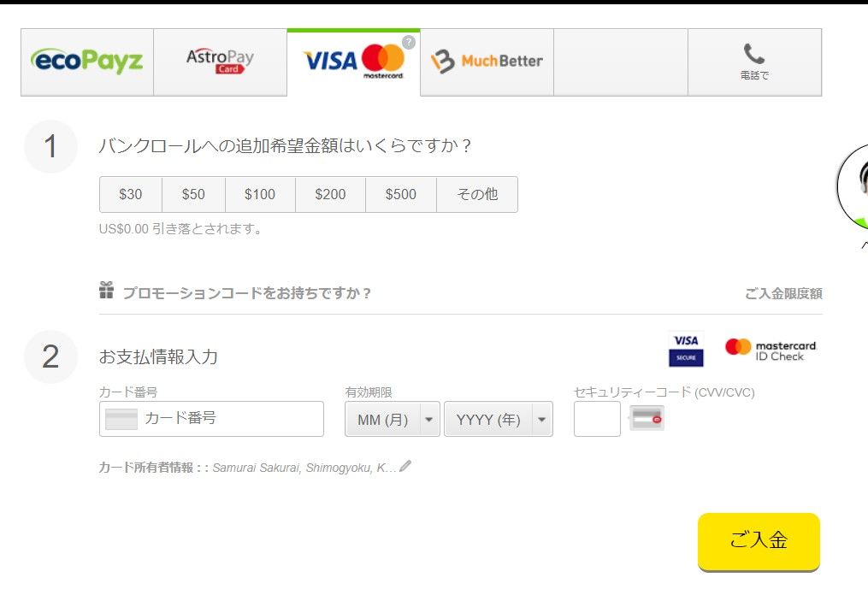Select the AstroPay Card payment tab
The image size is (868, 595).
tap(221, 62)
